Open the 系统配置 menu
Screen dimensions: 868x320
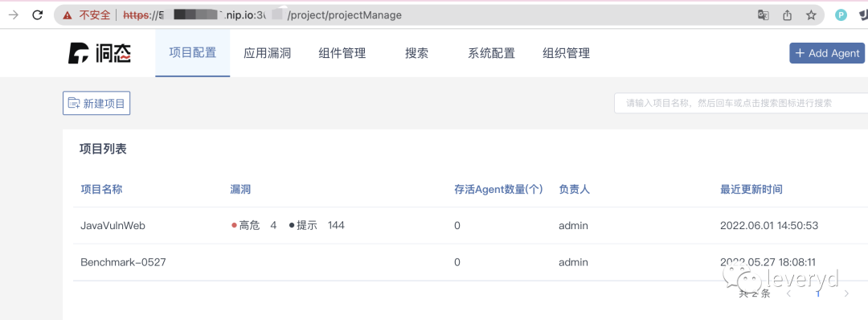coord(492,53)
